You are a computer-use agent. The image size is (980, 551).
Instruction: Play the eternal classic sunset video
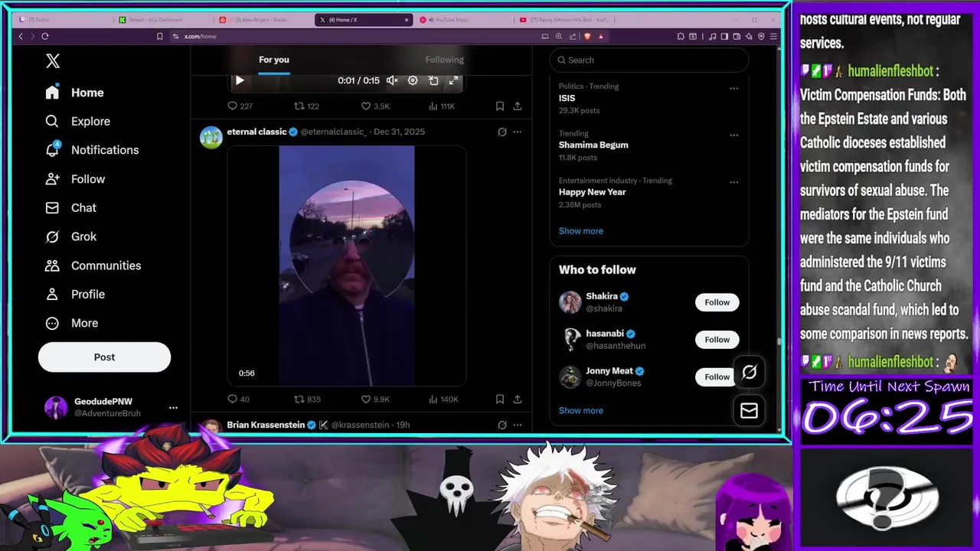click(x=347, y=266)
